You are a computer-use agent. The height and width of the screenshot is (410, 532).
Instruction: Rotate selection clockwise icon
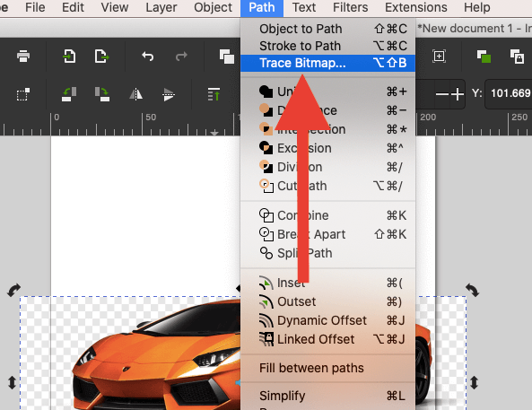click(x=101, y=94)
